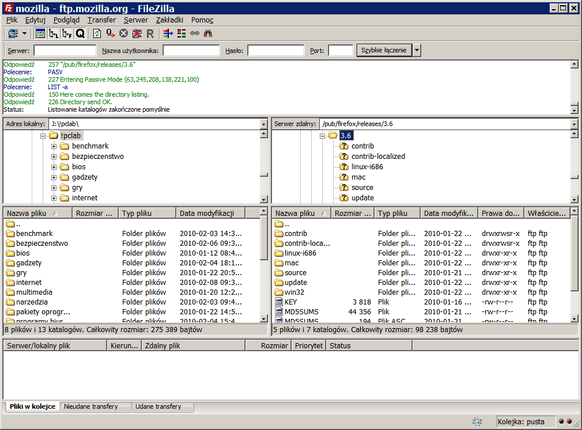582x430 pixels.
Task: Switch to Pliki w kolejce tab
Action: click(x=32, y=407)
